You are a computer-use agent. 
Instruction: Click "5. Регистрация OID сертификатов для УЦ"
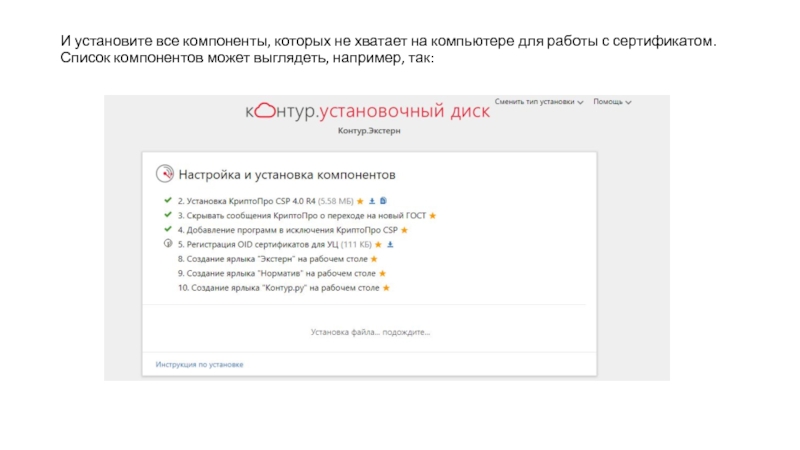258,244
